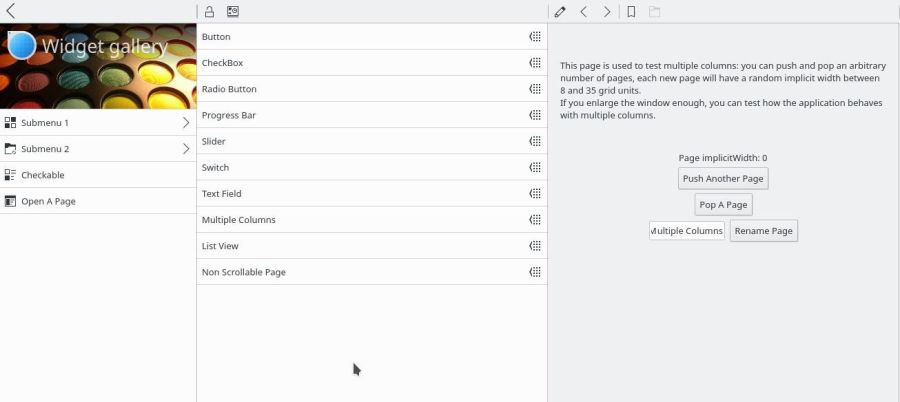The image size is (900, 402).
Task: Click the Rename Page button
Action: pos(763,231)
